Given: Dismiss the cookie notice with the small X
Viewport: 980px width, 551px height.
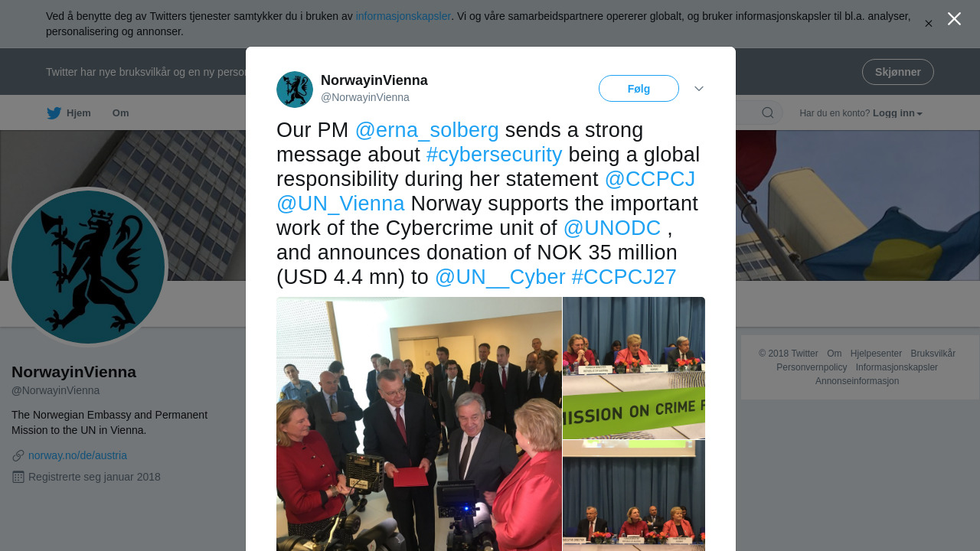Looking at the screenshot, I should (x=929, y=24).
